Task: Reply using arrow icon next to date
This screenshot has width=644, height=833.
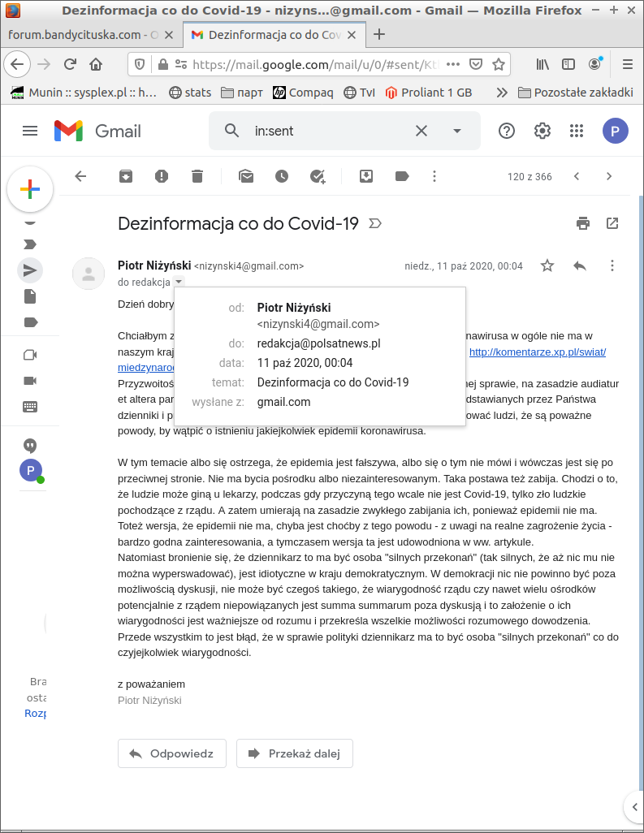Action: [x=580, y=265]
